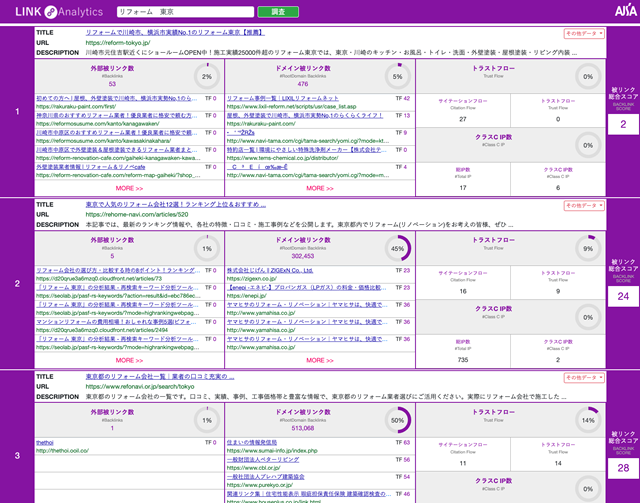This screenshot has height=503, width=640.
Task: Open 一般社団法人プレハブ建築協会 link
Action: (266, 476)
